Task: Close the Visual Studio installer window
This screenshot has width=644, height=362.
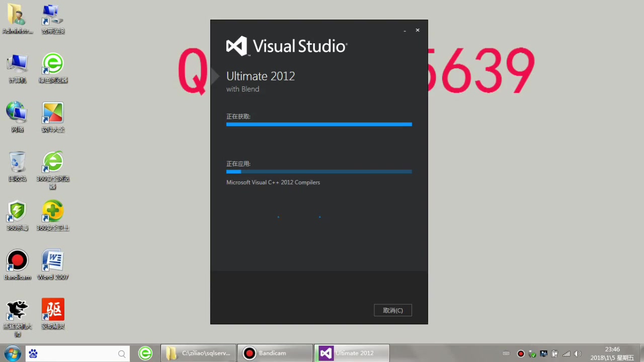Action: click(x=418, y=30)
